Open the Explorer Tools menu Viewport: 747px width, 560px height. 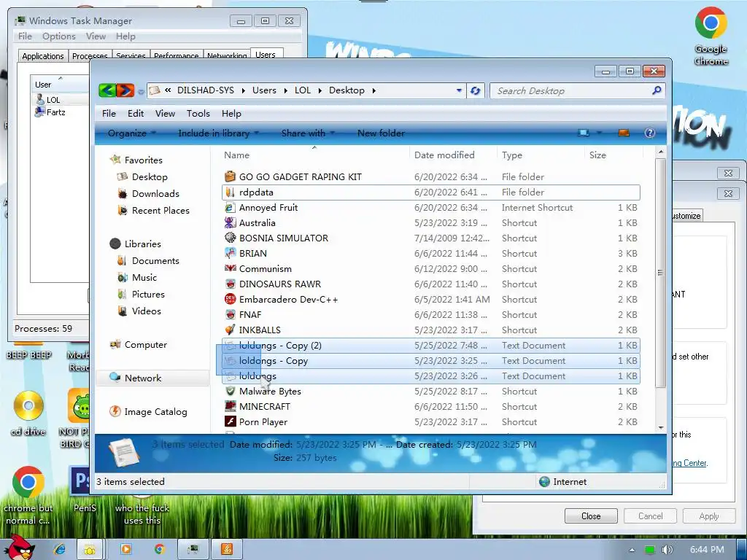[x=198, y=113]
